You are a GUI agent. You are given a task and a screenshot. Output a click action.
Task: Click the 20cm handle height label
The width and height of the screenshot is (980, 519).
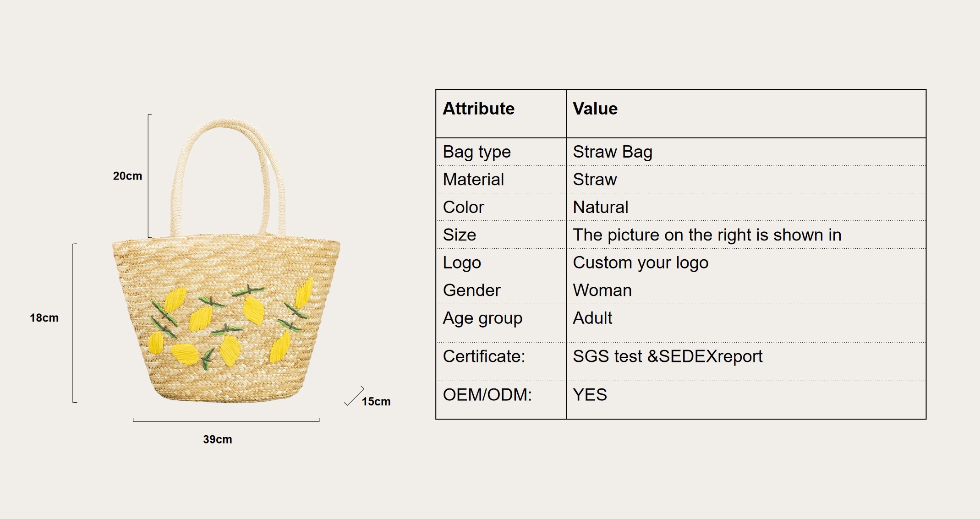127,176
